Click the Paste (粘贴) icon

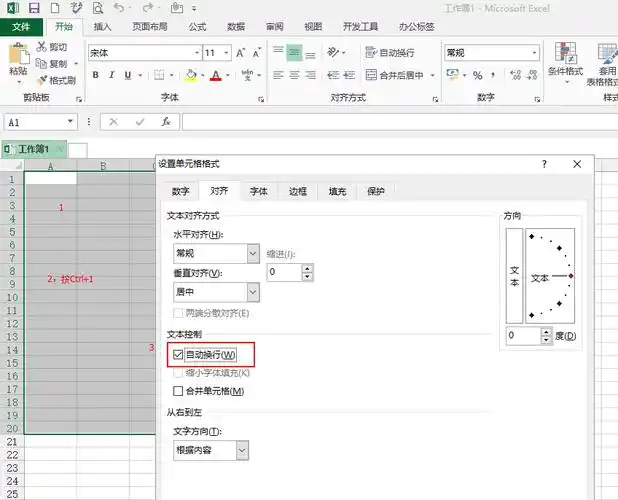(19, 54)
